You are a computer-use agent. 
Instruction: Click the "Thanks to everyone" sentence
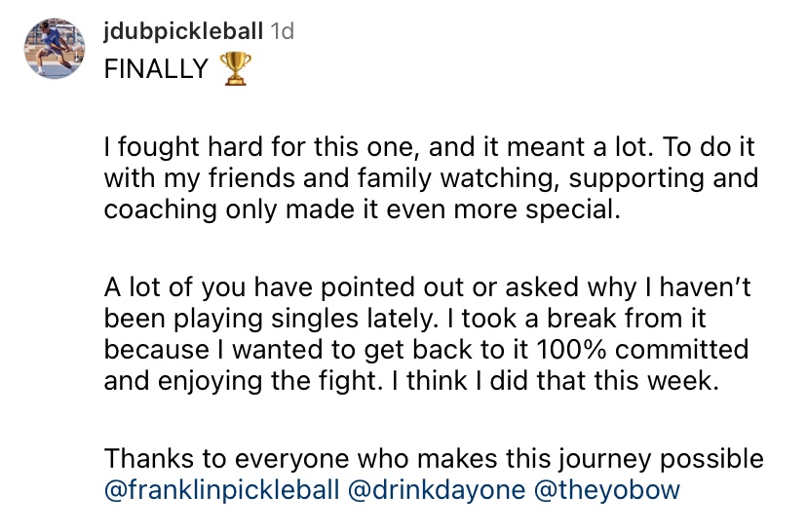click(x=434, y=459)
